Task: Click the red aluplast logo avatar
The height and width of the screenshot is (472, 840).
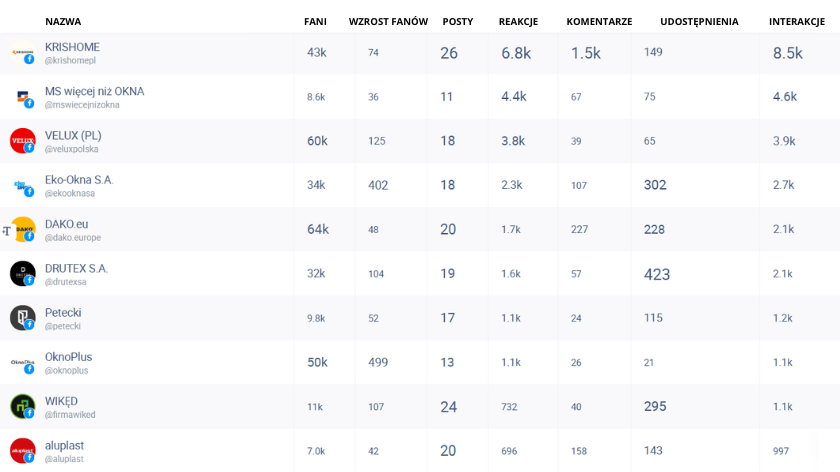Action: pyautogui.click(x=22, y=451)
